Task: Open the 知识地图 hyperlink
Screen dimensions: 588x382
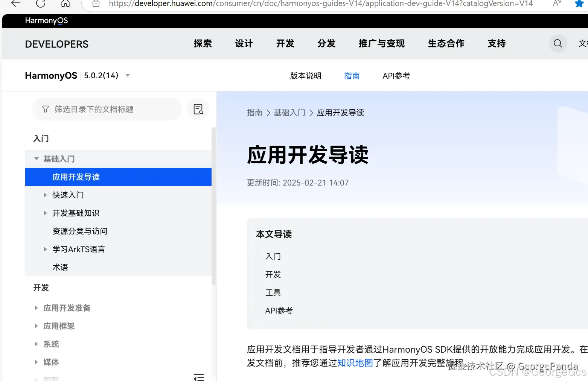Action: 355,363
